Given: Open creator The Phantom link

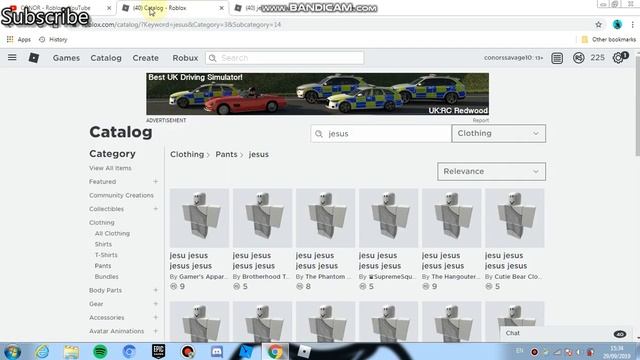Looking at the screenshot, I should pos(328,277).
